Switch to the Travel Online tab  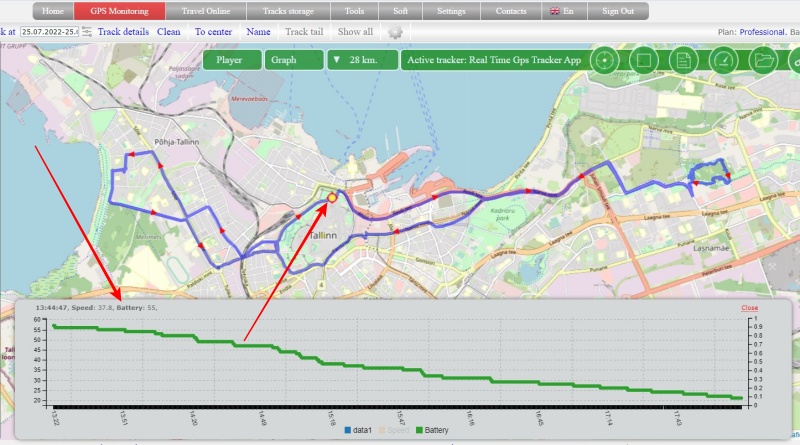(x=205, y=11)
